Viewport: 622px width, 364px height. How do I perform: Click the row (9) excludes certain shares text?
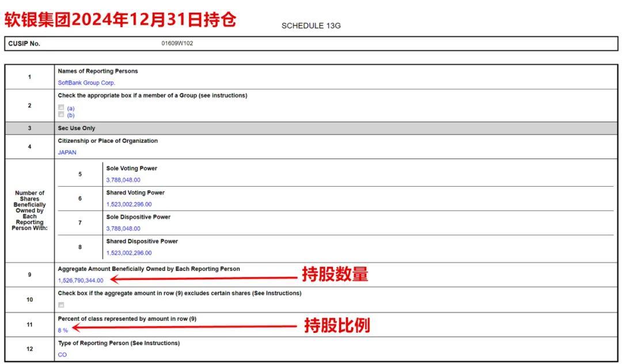point(180,293)
